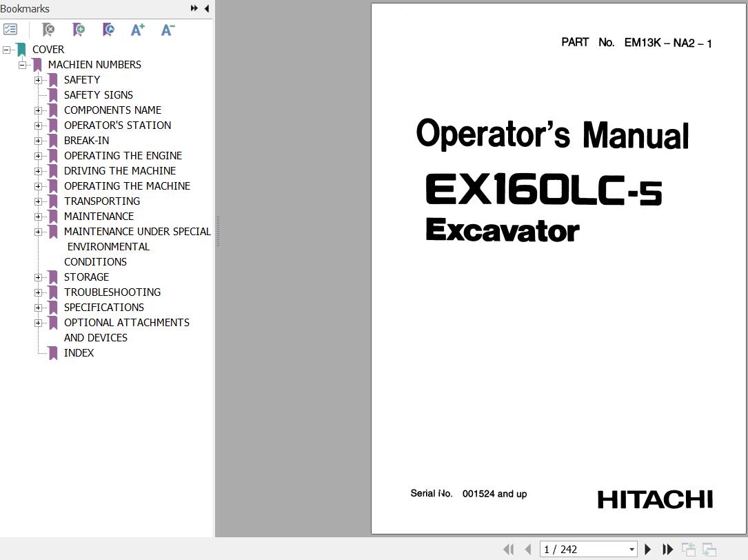Image resolution: width=748 pixels, height=560 pixels.
Task: Expand OPTIONAL ATTACHMENTS AND DEVICES bookmark
Action: 38,323
